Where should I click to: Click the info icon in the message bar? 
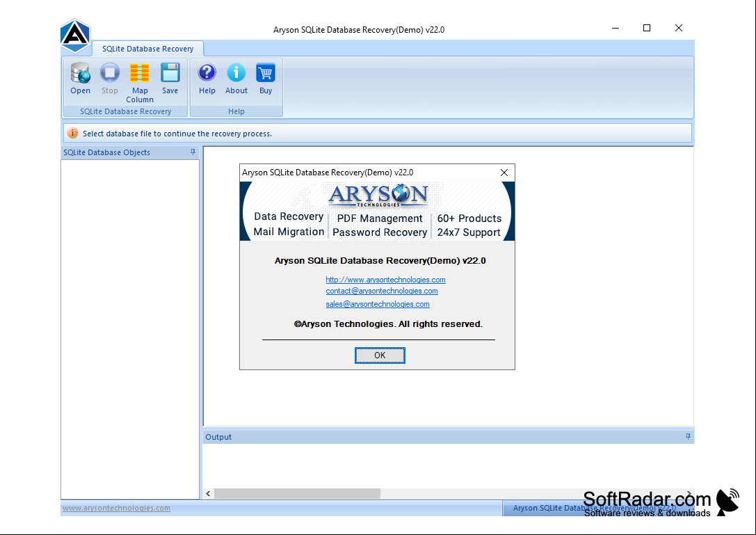[72, 133]
